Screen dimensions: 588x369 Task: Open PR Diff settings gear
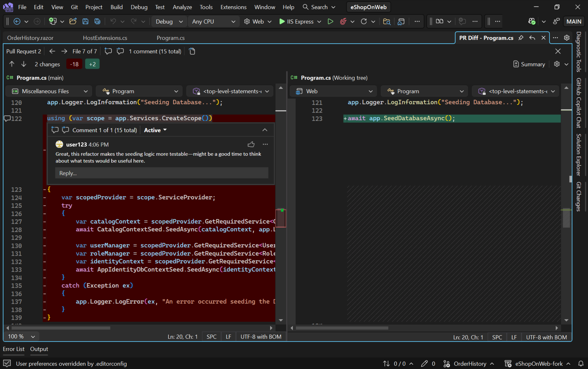[567, 38]
